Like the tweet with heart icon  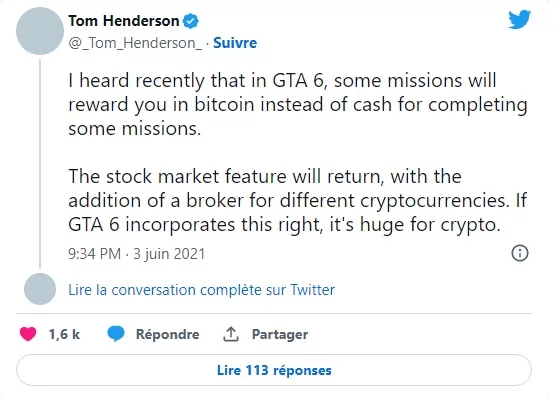[28, 334]
